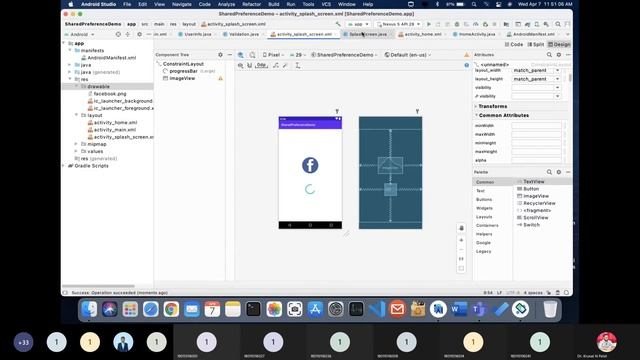Click zoom to fit screen icon

[x=461, y=268]
